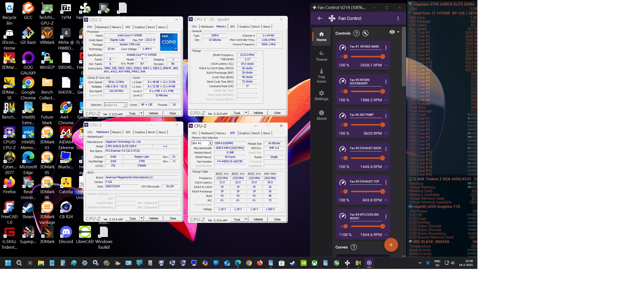Viewport: 644px width, 307px height.
Task: Click Controls help question mark icon
Action: click(357, 33)
